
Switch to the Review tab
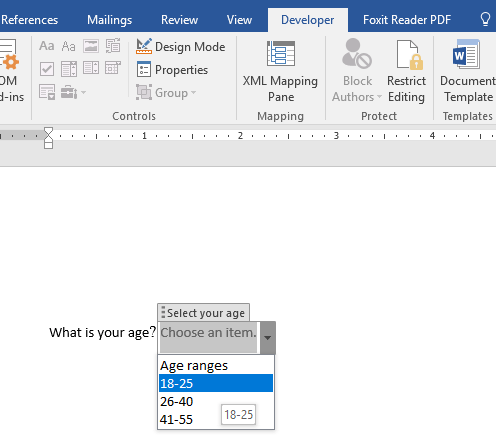pos(179,20)
